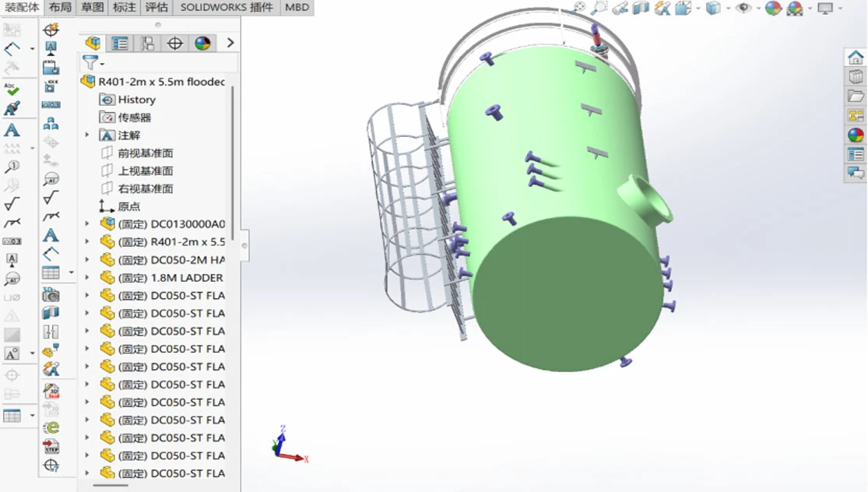The height and width of the screenshot is (492, 868).
Task: Select the History folder in tree
Action: click(x=128, y=100)
